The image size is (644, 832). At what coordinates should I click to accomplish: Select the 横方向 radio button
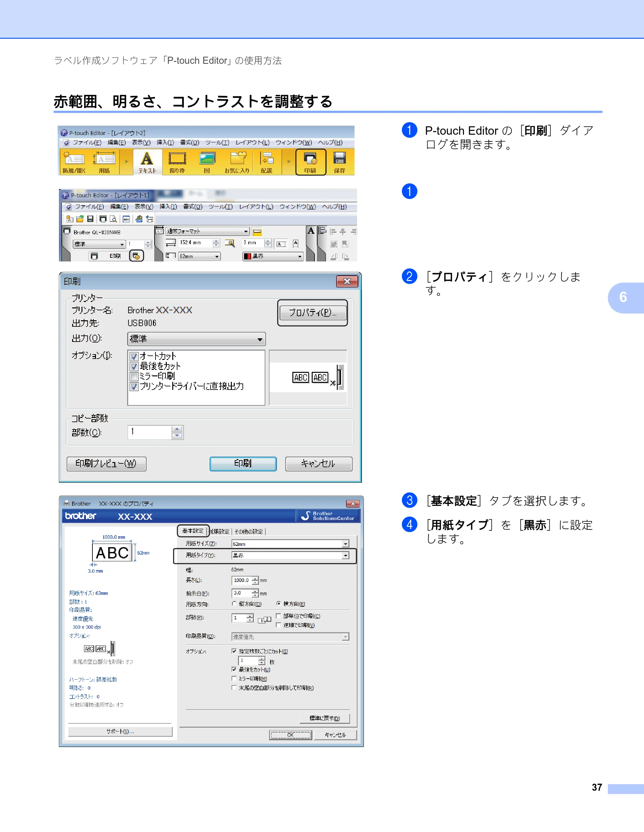click(x=279, y=604)
